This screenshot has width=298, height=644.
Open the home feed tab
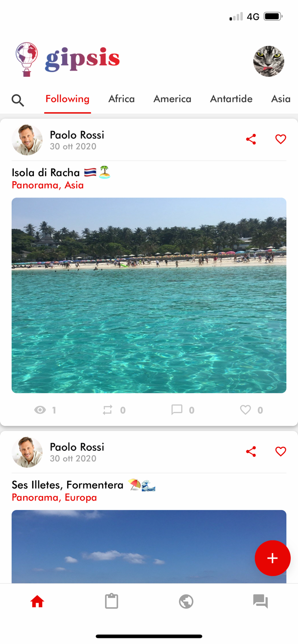click(x=37, y=601)
